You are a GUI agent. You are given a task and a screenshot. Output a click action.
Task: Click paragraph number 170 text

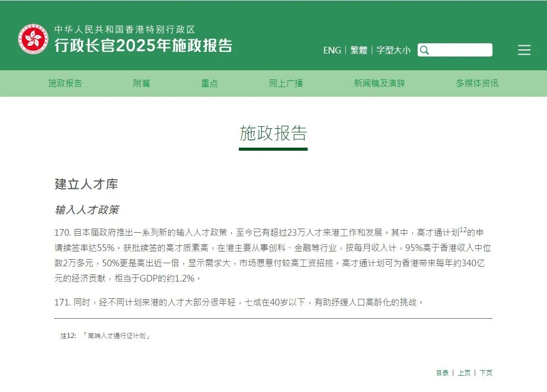coord(63,233)
